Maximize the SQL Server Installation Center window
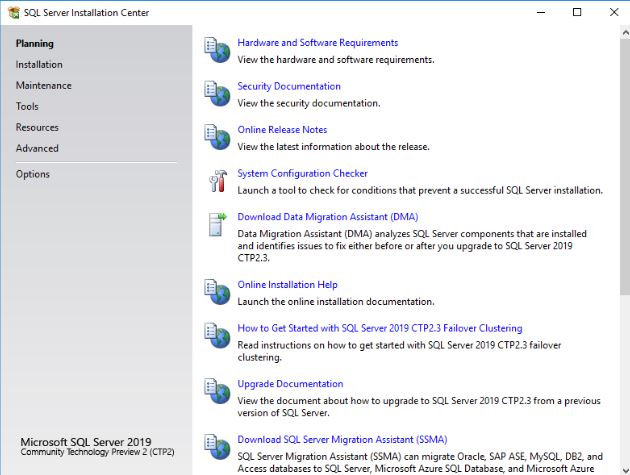Viewport: 630px width, 475px height. tap(577, 12)
